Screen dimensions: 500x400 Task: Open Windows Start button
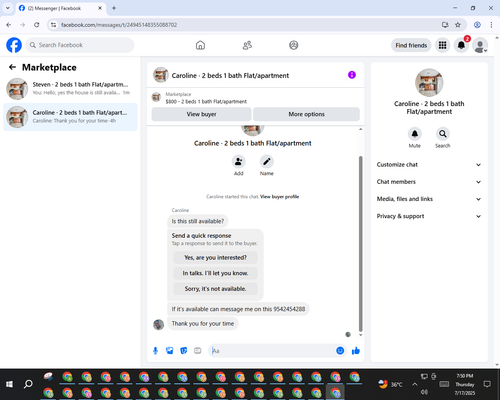click(9, 384)
